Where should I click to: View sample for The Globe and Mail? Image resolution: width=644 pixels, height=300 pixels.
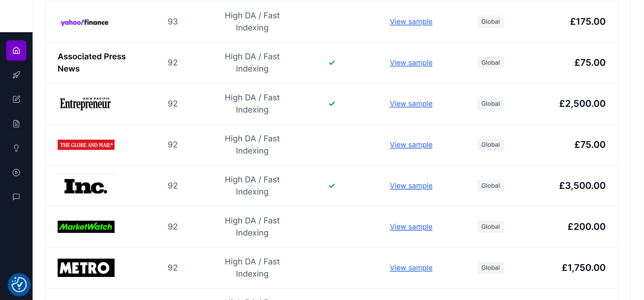[x=411, y=145]
